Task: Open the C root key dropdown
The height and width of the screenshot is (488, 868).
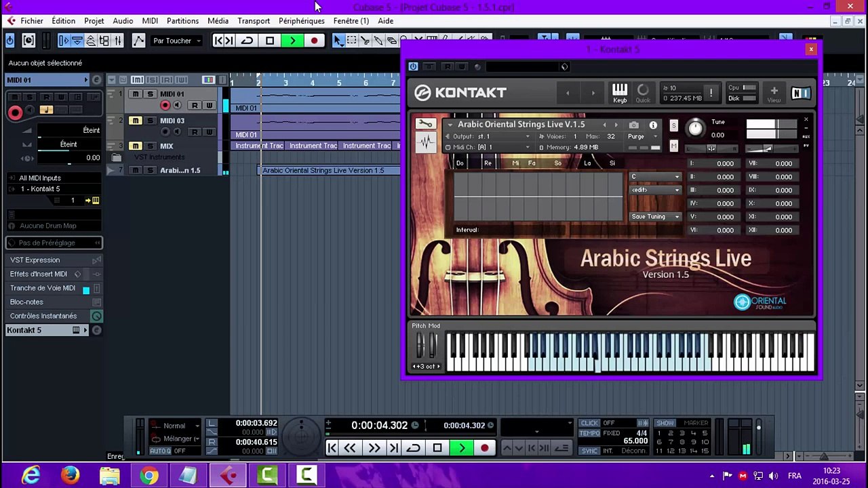Action: click(655, 177)
